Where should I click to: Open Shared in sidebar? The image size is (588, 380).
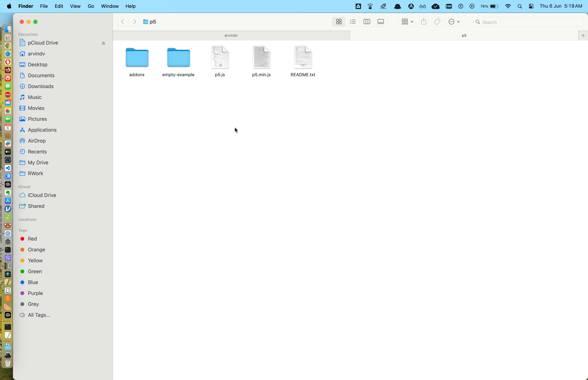36,206
